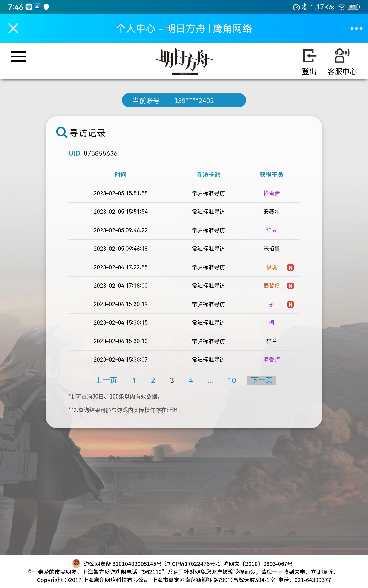368x588 pixels.
Task: Click the 沪ICP备17022476号-1 footer text
Action: 192,564
